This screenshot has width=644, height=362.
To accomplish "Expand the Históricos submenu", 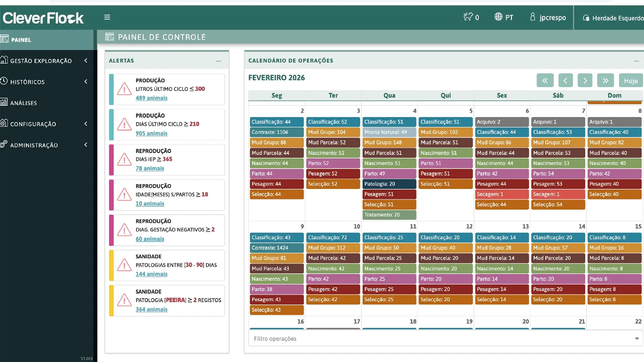I will point(28,82).
